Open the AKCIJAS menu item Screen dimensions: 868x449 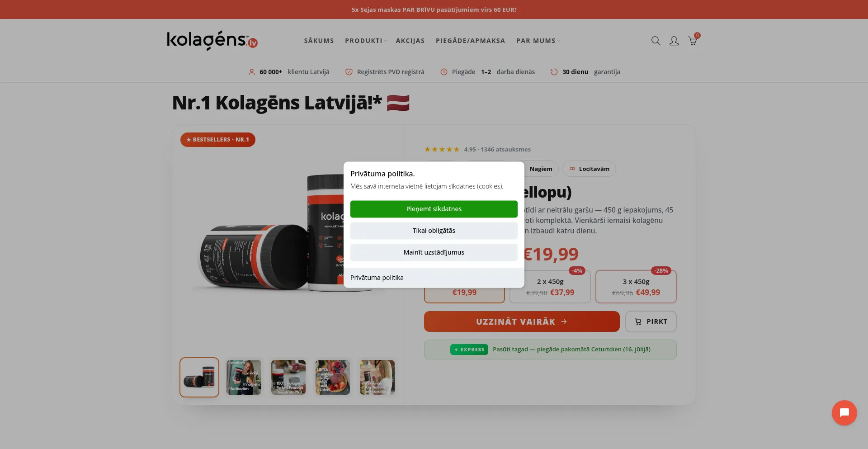(x=410, y=41)
